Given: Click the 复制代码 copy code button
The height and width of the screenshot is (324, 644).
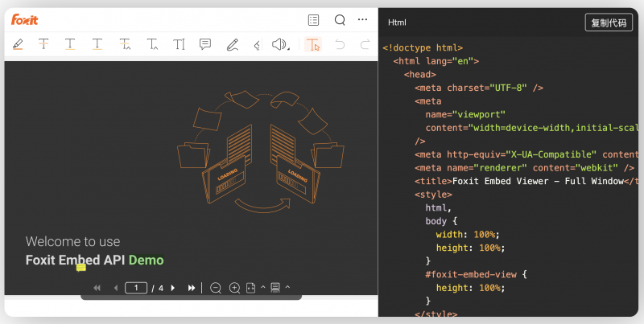Looking at the screenshot, I should [609, 23].
